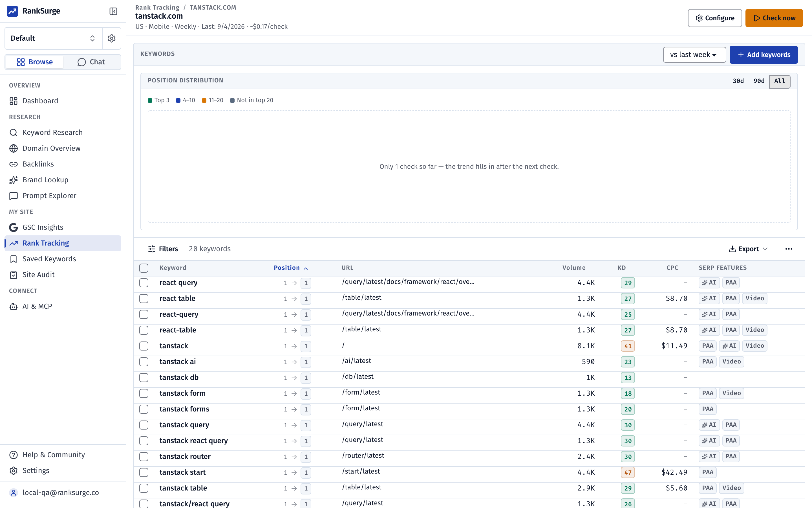Click the Not in top 20 legend label
This screenshot has width=812, height=508.
click(x=255, y=100)
